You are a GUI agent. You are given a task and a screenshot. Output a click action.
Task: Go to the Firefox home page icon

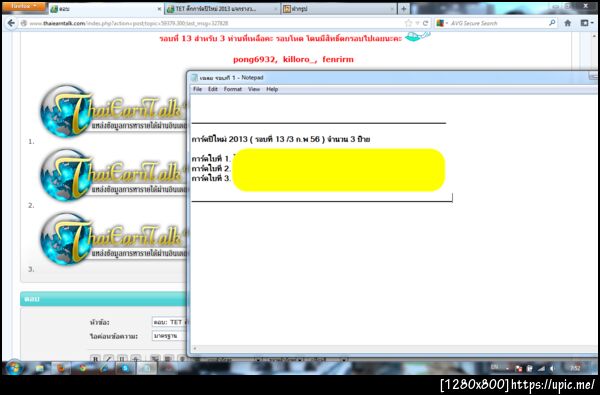point(568,23)
